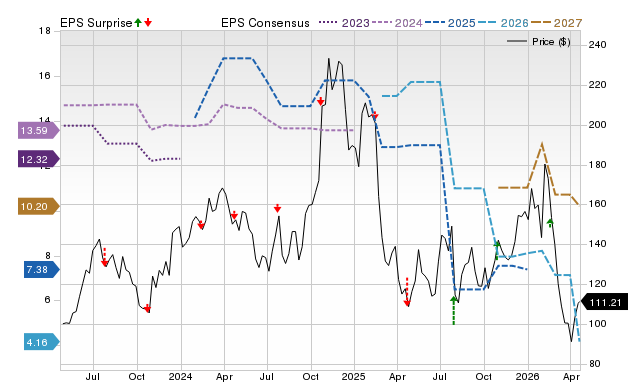Toggle the 2023 EPS consensus legend entry
The height and width of the screenshot is (382, 640).
[344, 23]
